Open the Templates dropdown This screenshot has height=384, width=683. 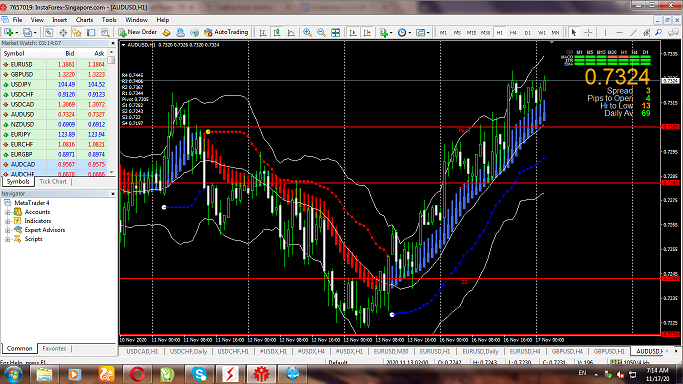[423, 33]
